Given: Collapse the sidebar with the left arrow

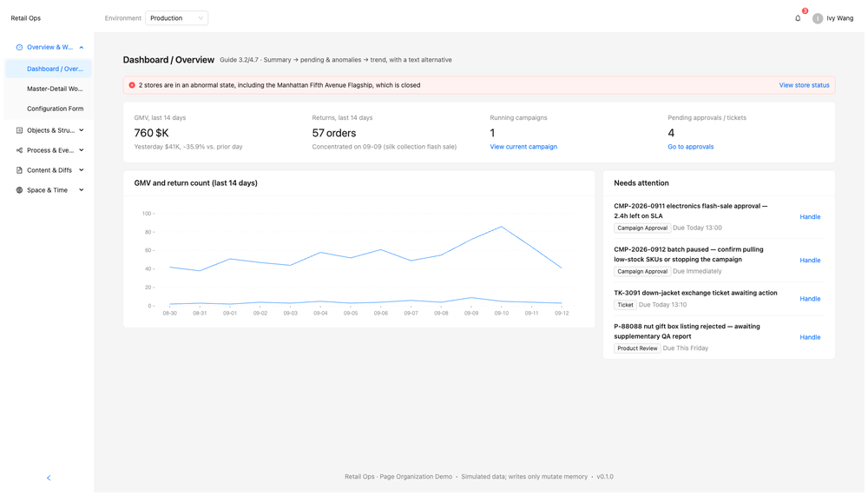Looking at the screenshot, I should [x=49, y=478].
